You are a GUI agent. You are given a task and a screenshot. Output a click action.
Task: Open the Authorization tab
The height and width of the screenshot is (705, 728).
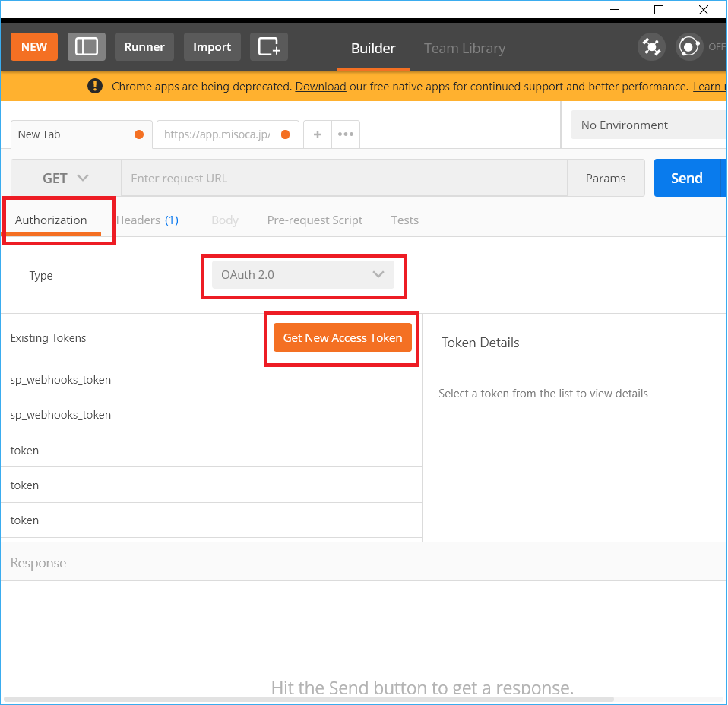tap(51, 220)
